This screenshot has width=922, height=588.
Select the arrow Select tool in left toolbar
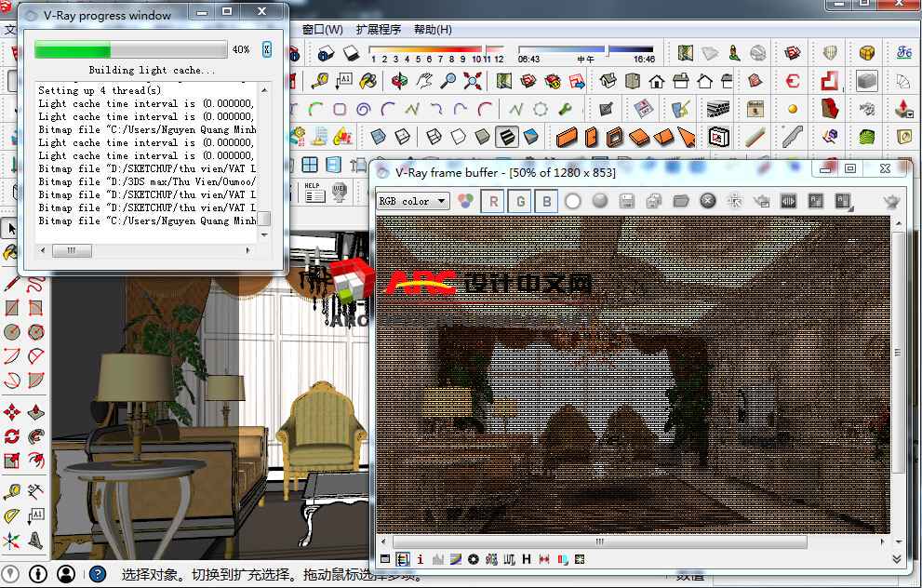click(10, 229)
